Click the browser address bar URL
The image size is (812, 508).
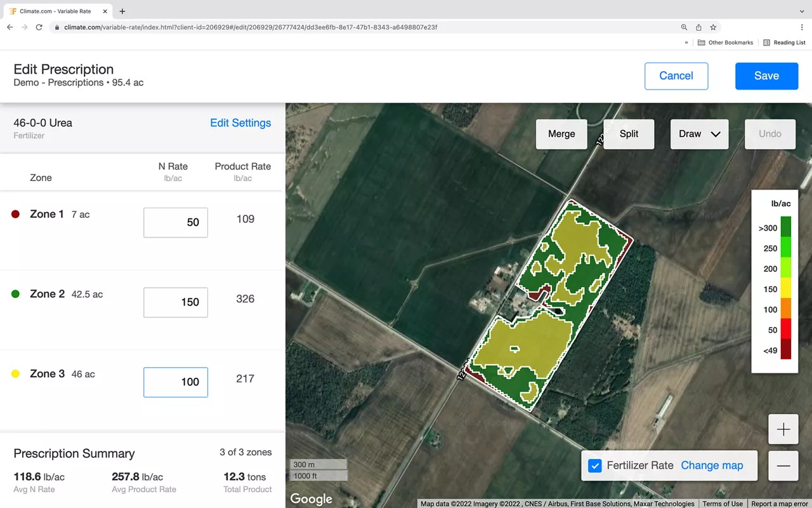point(251,27)
